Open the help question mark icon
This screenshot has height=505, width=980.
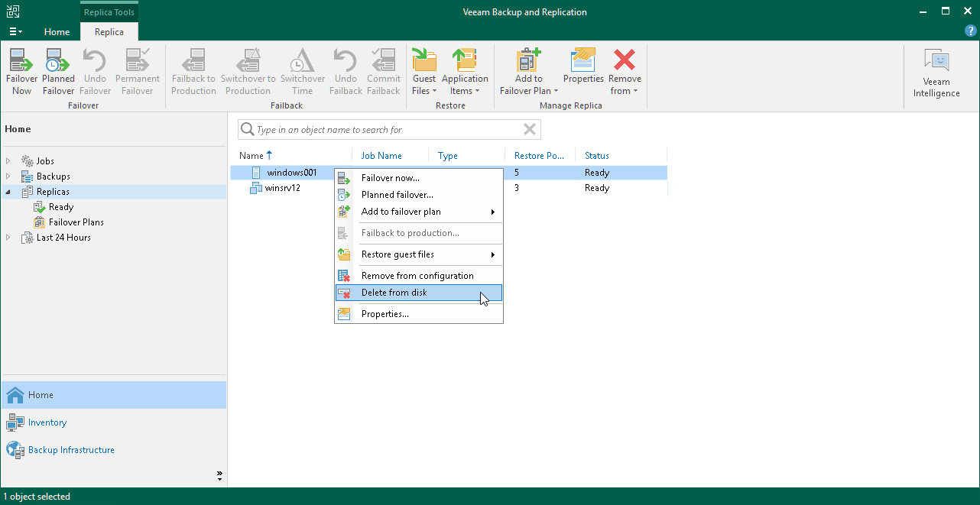(x=971, y=31)
